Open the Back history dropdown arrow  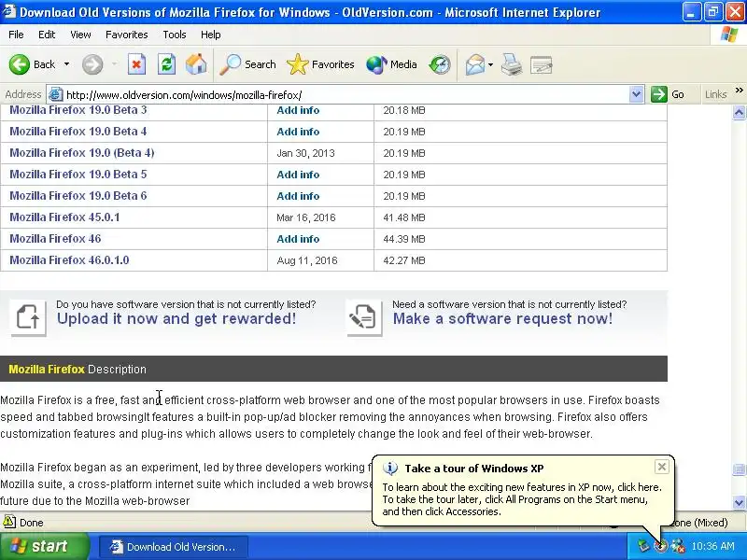point(66,64)
